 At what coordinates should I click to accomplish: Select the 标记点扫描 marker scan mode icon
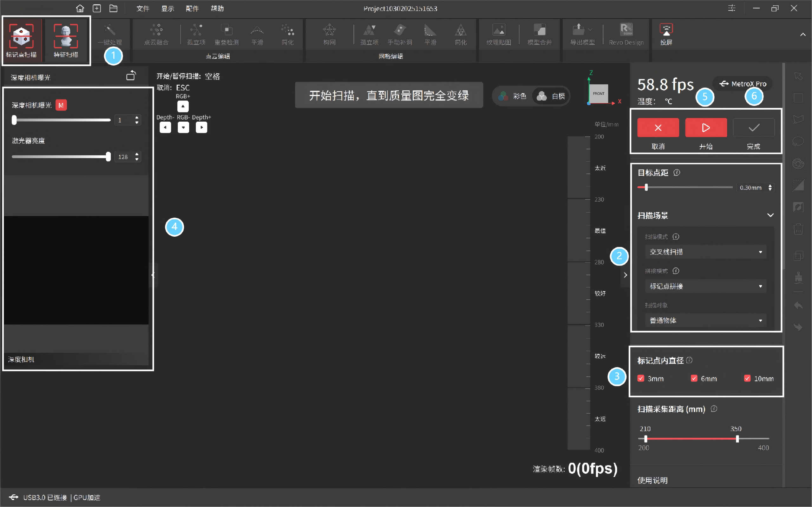(x=22, y=36)
